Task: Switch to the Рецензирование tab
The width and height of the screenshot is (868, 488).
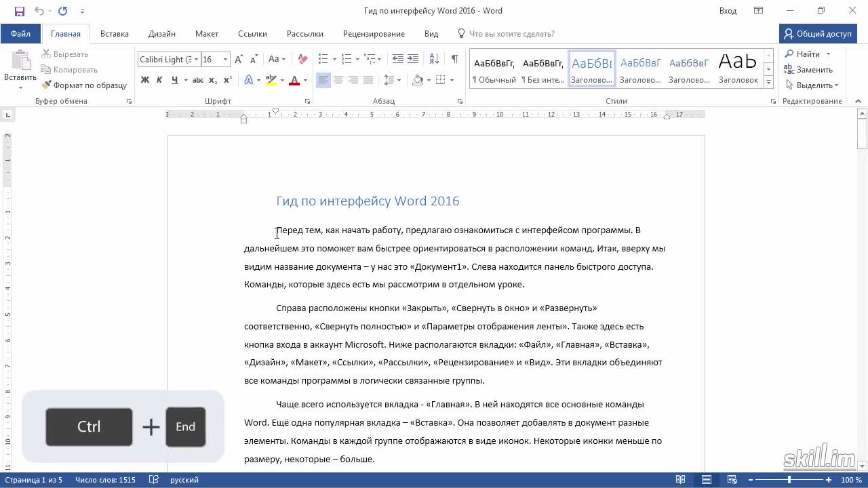Action: [x=374, y=33]
